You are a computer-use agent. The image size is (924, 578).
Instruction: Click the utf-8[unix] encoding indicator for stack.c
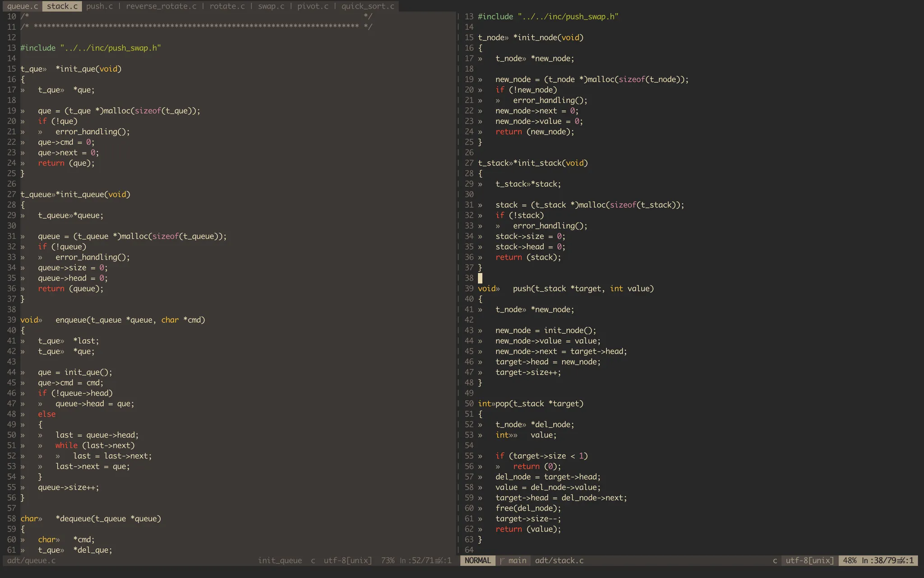(x=809, y=560)
